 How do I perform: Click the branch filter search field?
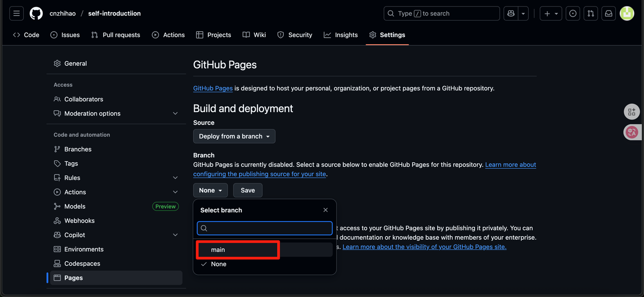265,228
